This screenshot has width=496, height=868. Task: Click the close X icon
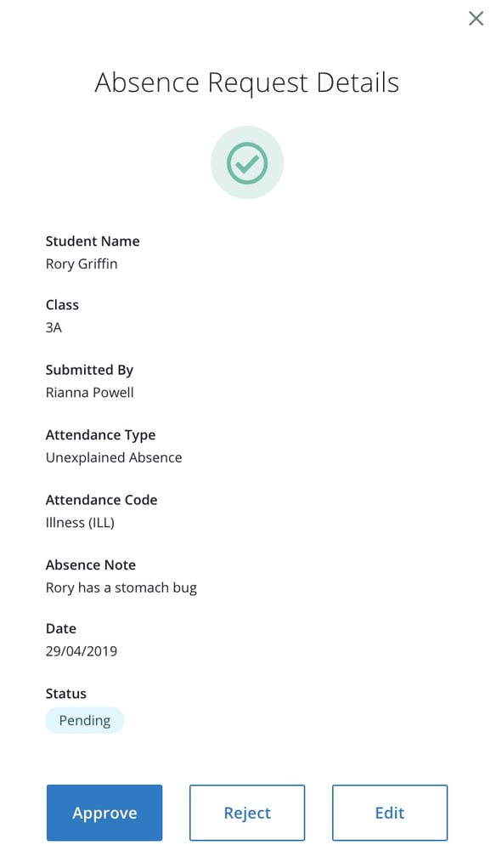coord(476,18)
